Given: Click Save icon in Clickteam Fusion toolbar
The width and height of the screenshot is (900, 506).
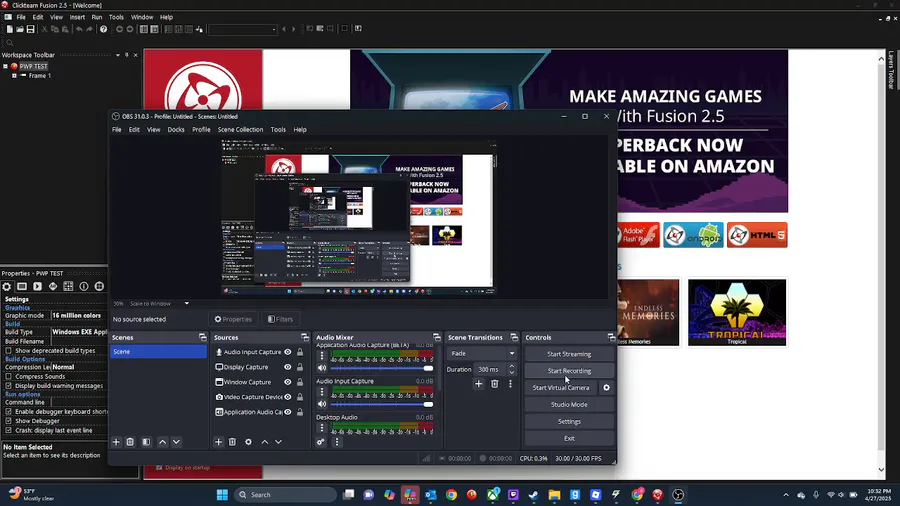Looking at the screenshot, I should pos(30,29).
